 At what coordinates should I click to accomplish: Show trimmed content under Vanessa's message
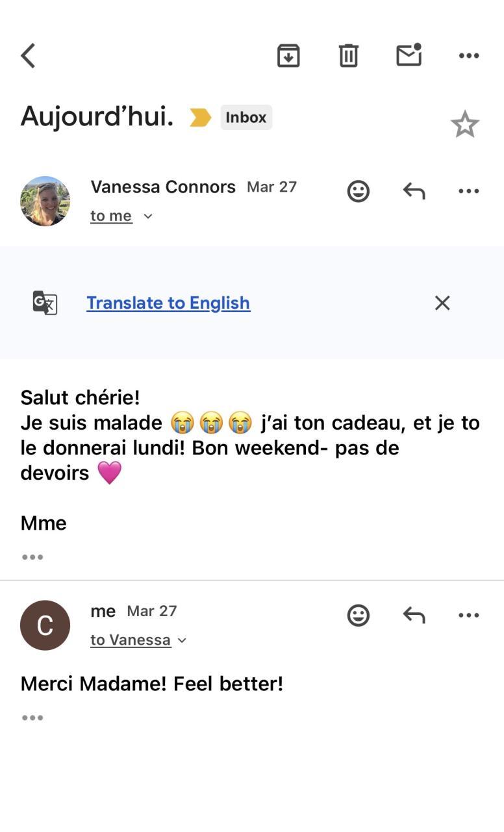(32, 557)
